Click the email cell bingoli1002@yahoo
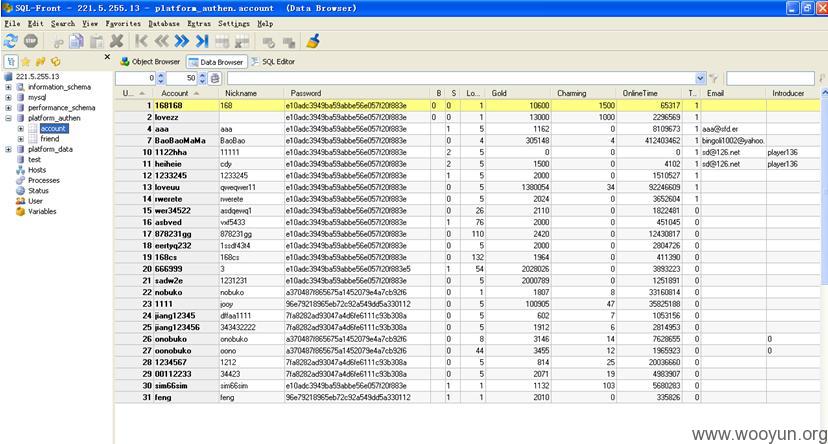This screenshot has height=444, width=828. coord(733,140)
